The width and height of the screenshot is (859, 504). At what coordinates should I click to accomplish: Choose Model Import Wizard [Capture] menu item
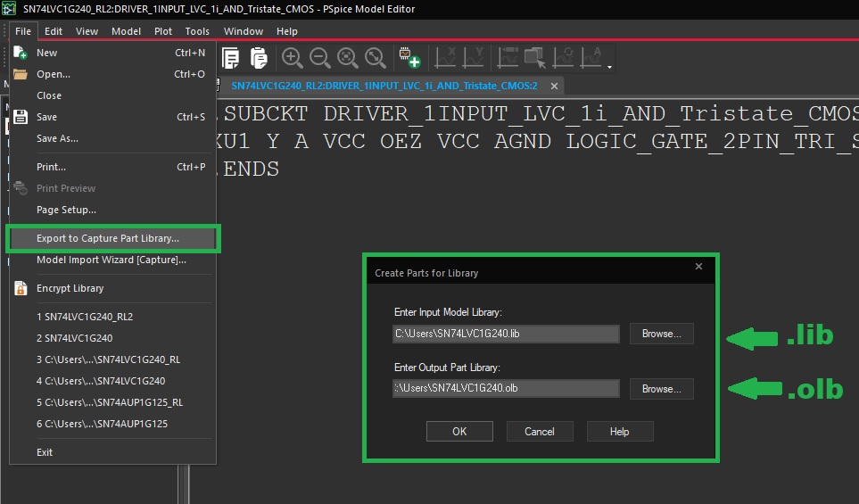[111, 260]
